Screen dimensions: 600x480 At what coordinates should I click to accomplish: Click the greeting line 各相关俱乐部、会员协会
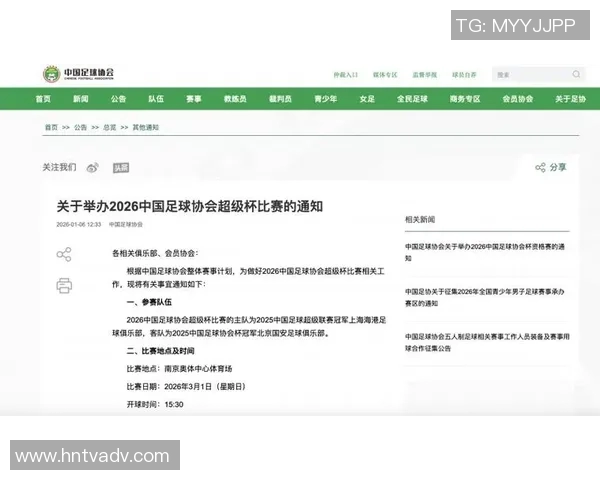tap(155, 253)
